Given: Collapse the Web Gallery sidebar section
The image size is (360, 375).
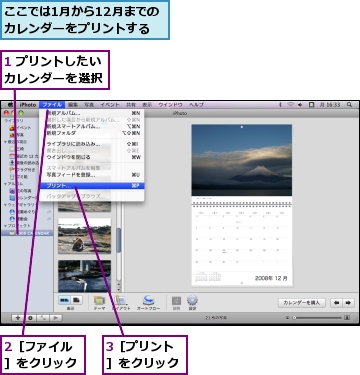Looking at the screenshot, I should (x=5, y=205).
